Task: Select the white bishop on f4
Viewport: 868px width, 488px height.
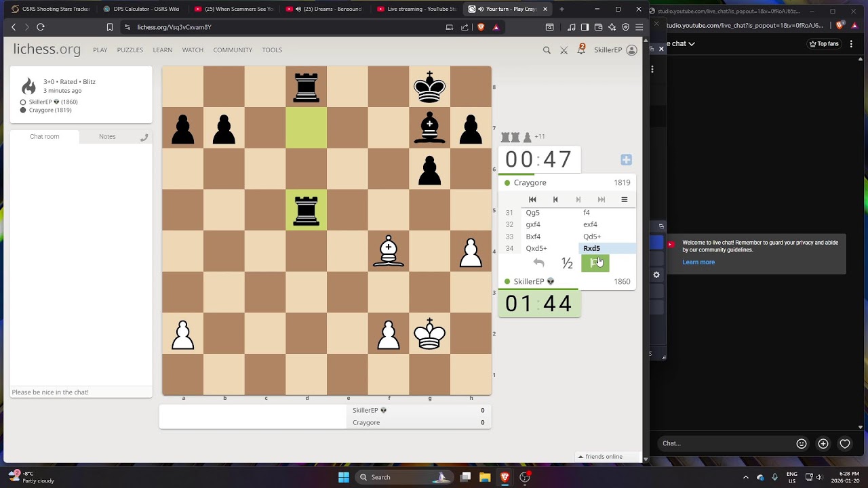Action: tap(389, 251)
